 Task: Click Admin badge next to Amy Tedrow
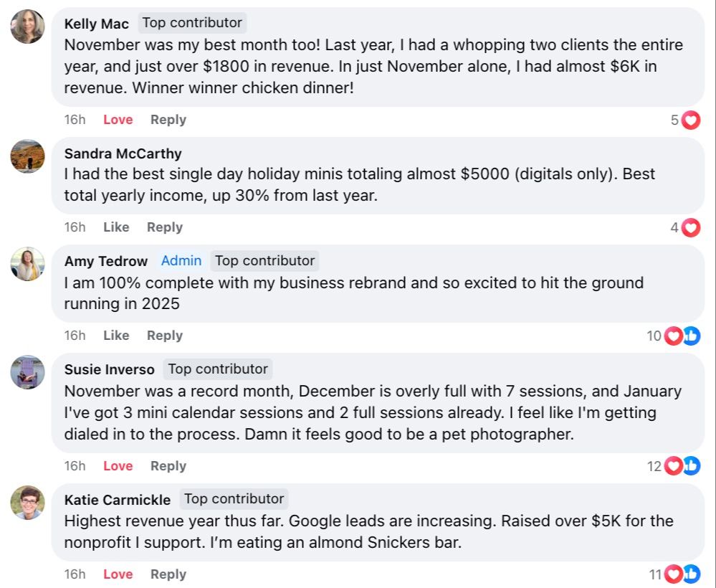(x=181, y=261)
